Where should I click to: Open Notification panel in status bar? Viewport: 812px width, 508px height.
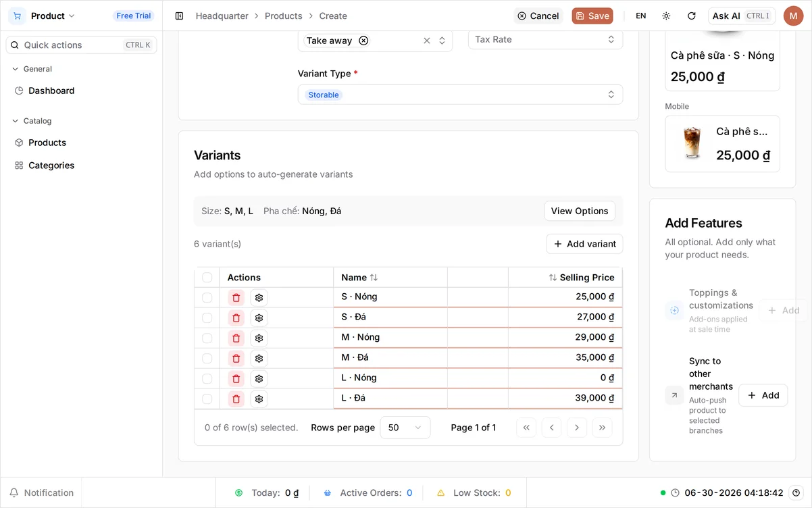pyautogui.click(x=41, y=493)
